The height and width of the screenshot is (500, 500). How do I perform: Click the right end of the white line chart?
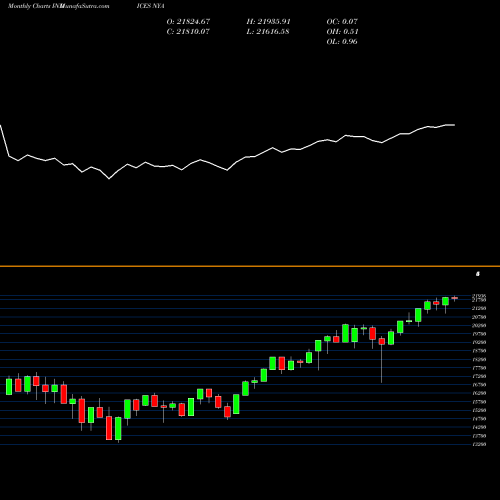click(454, 125)
